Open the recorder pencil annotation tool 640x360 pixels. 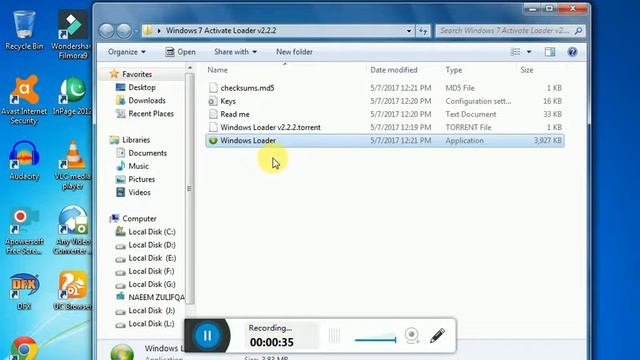437,336
